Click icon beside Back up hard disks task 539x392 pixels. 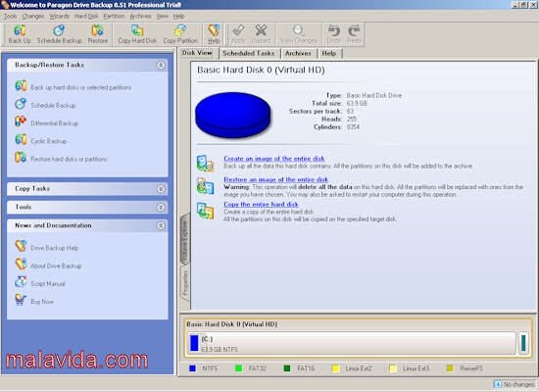pyautogui.click(x=21, y=86)
